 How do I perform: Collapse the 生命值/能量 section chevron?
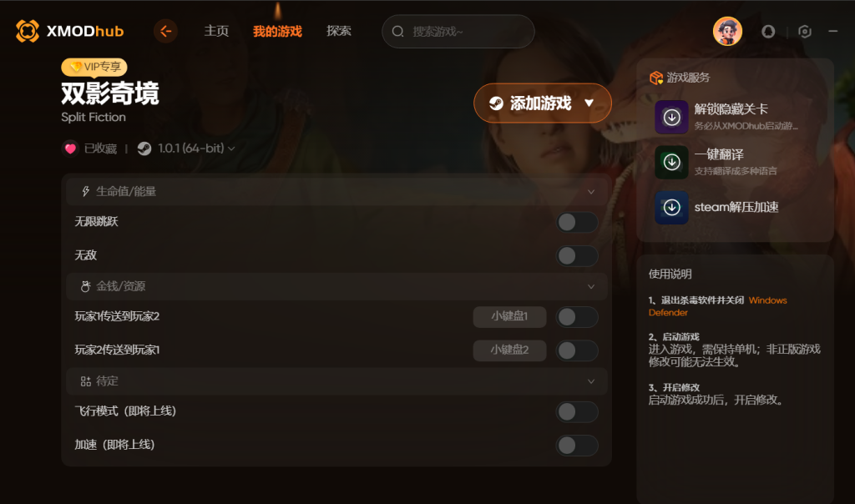(x=591, y=192)
